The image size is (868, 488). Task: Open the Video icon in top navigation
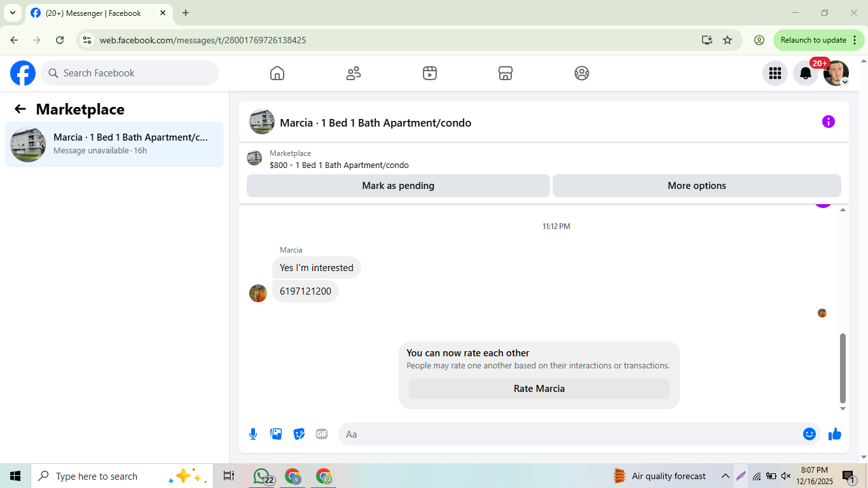pos(430,73)
